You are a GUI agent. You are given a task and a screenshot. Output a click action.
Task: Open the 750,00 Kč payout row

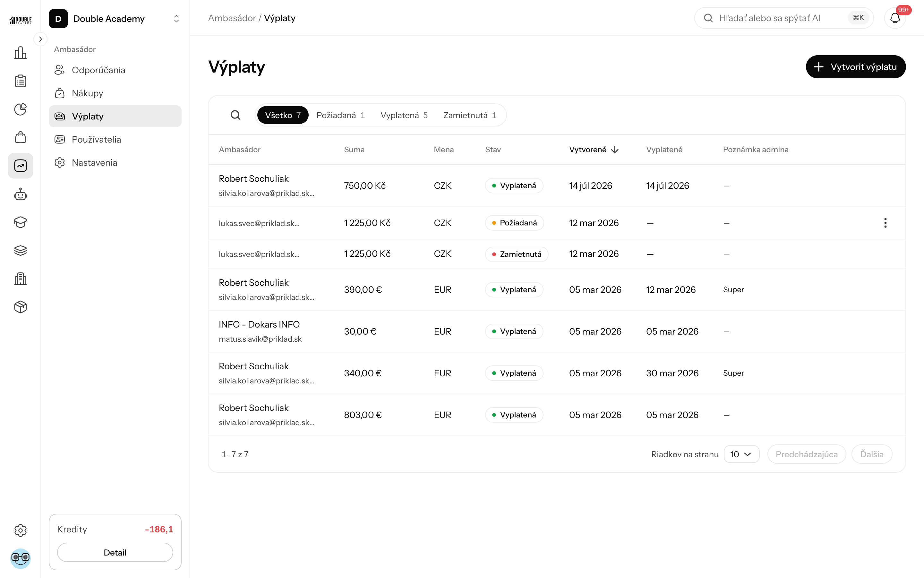pos(557,186)
